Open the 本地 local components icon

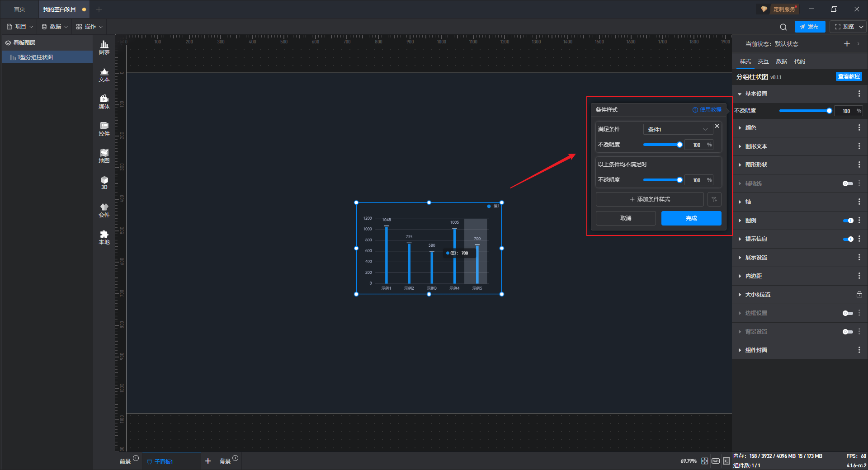104,237
